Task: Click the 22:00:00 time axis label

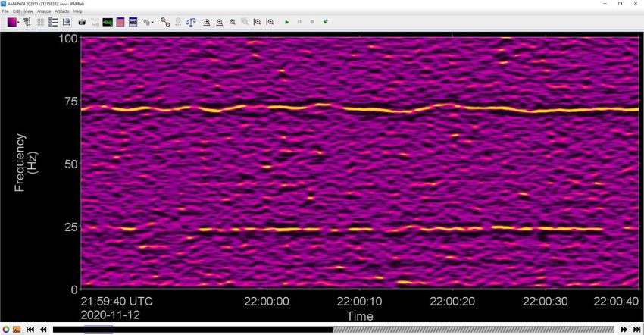Action: click(x=267, y=302)
